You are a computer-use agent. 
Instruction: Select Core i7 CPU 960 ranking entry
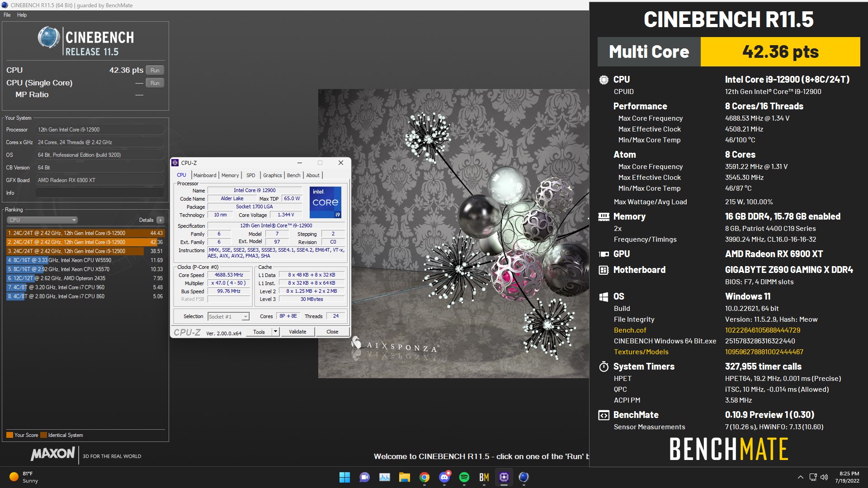(x=85, y=287)
